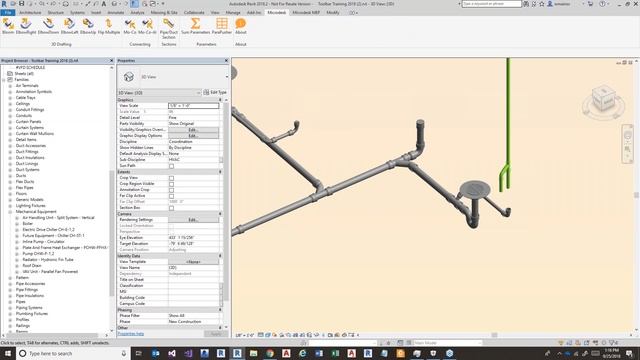Viewport: 640px width, 360px height.
Task: Click the steering wheel on navigation bar
Action: tap(628, 135)
